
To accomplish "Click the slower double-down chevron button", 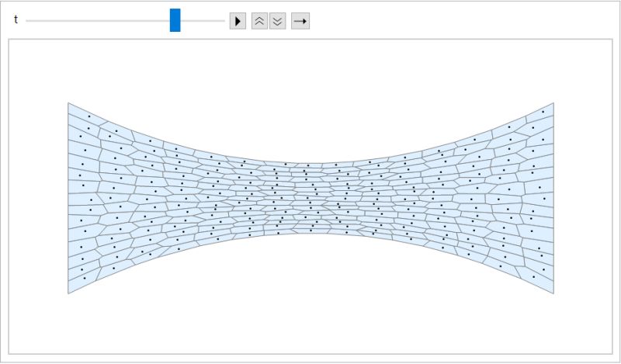I will 278,21.
